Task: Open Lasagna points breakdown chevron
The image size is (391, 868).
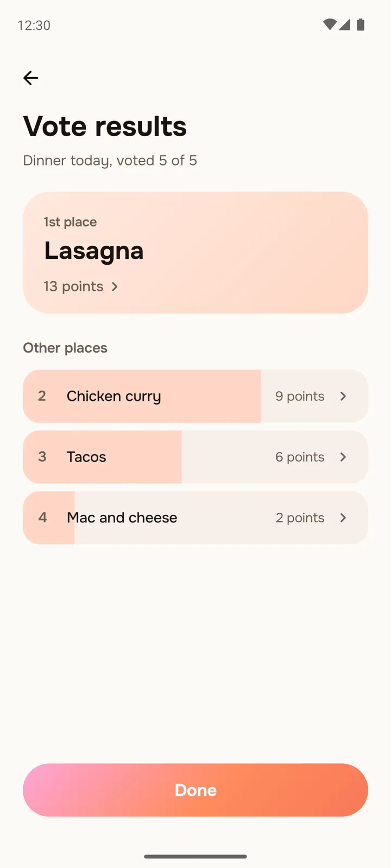Action: 115,286
